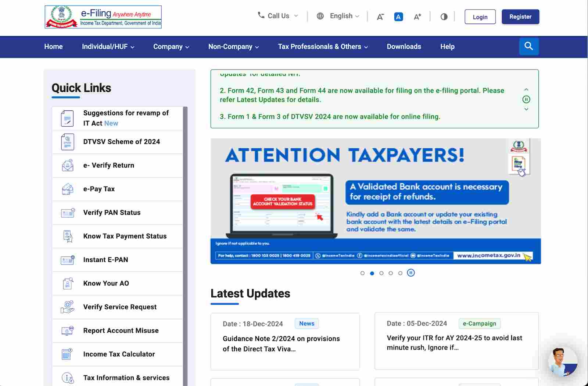
Task: Click the Verify Service Request hand icon
Action: tap(68, 307)
